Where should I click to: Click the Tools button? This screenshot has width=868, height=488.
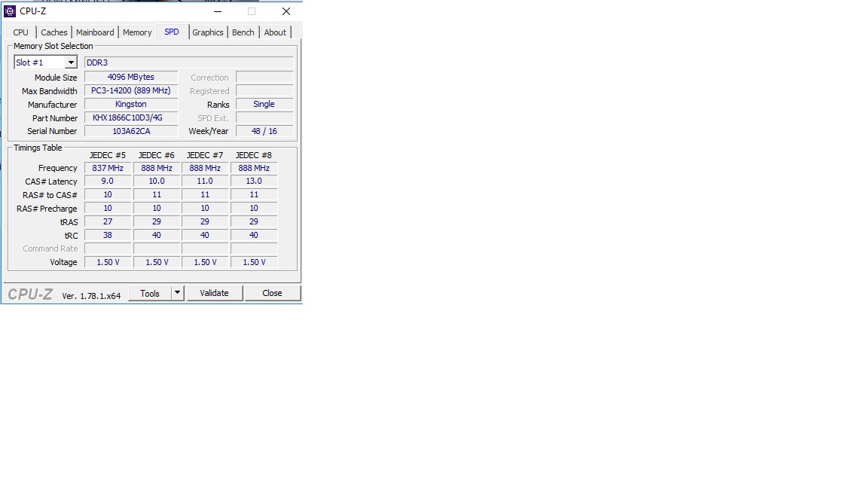[x=149, y=293]
